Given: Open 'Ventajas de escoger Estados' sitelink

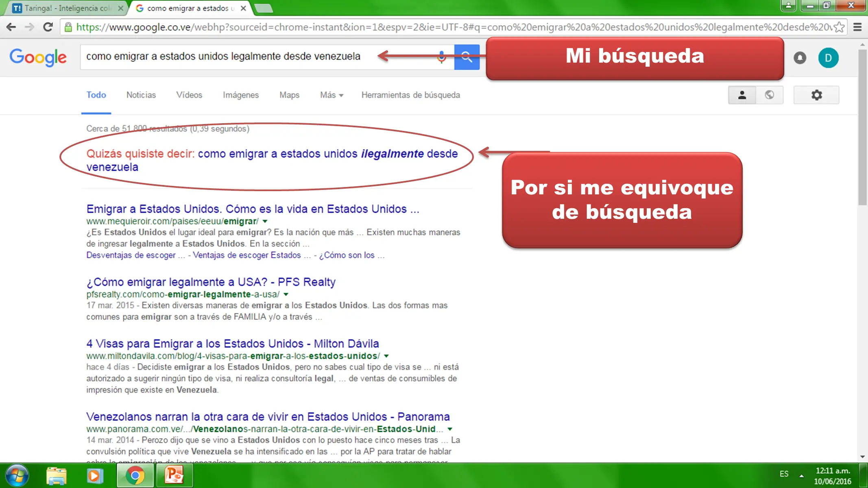Looking at the screenshot, I should [251, 255].
